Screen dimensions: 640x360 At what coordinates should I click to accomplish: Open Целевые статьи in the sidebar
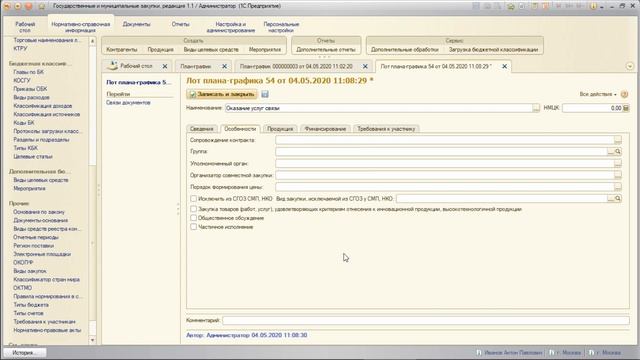pos(33,157)
